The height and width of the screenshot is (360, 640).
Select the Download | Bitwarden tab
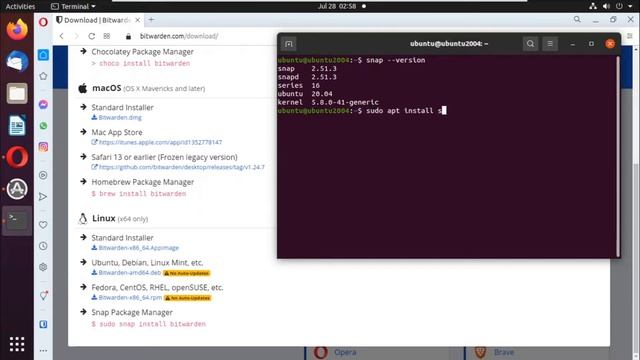point(97,20)
